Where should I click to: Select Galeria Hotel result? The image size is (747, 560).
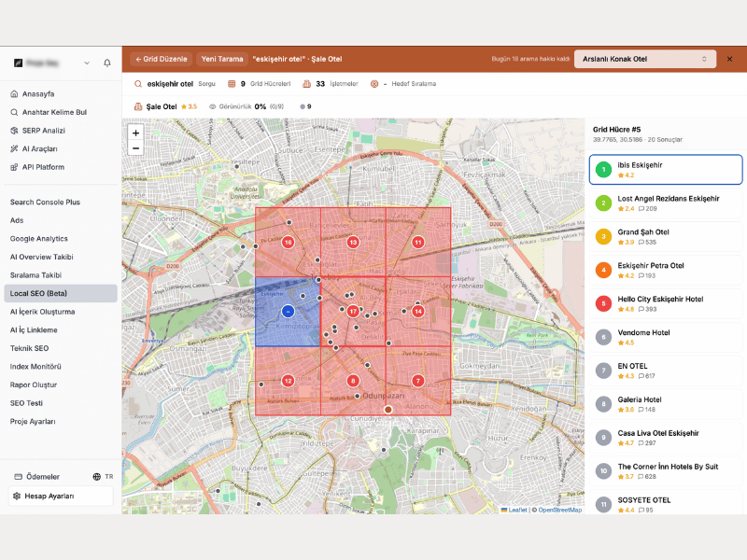tap(666, 404)
